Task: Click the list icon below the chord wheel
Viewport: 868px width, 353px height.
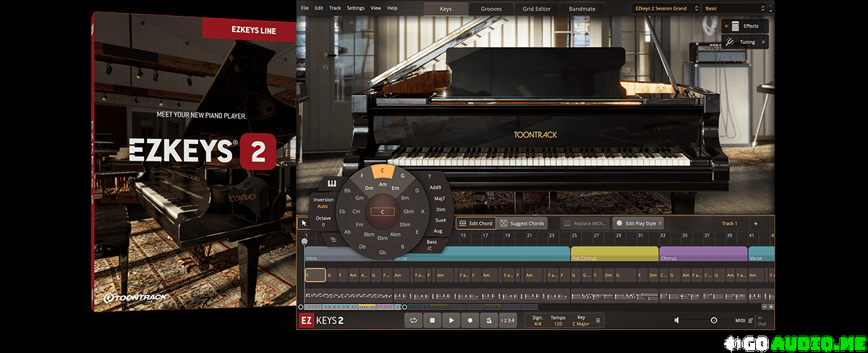Action: [x=333, y=239]
